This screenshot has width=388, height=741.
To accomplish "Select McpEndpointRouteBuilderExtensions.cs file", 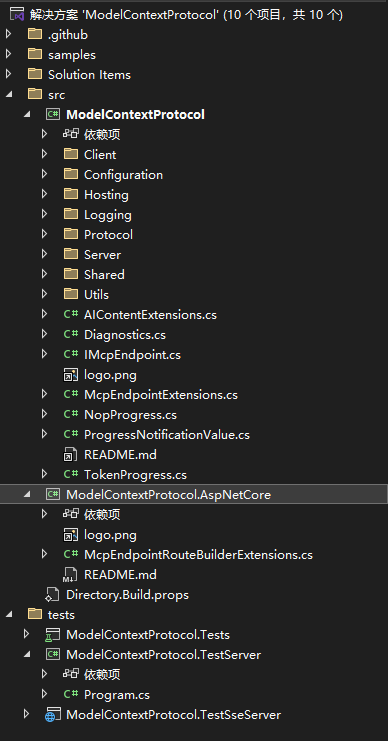I will [x=198, y=554].
